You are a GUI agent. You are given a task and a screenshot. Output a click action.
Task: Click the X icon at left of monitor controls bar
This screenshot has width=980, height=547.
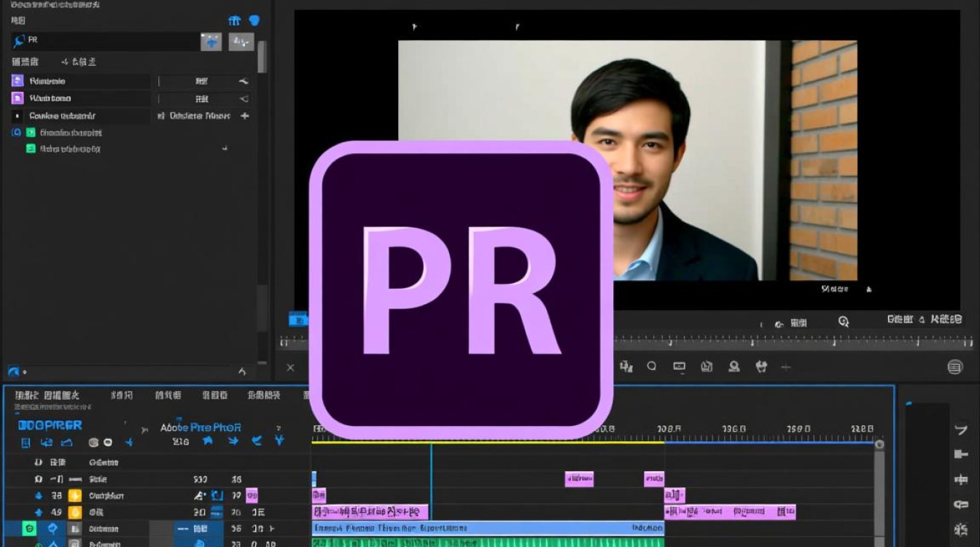pos(290,368)
